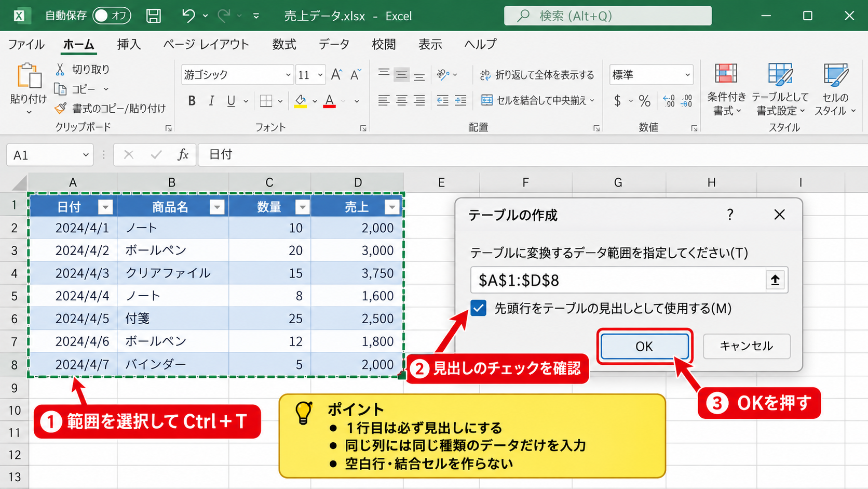
Task: Select the cell containing クリアファイル
Action: 173,273
